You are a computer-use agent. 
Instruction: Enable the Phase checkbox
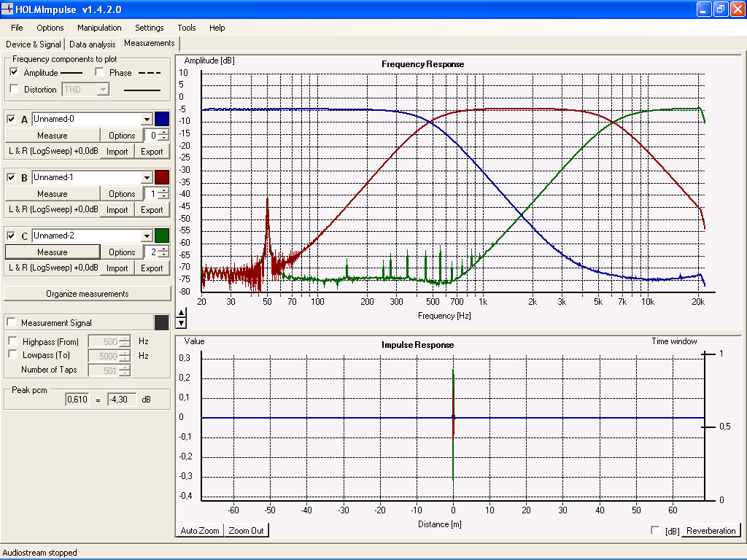point(99,72)
